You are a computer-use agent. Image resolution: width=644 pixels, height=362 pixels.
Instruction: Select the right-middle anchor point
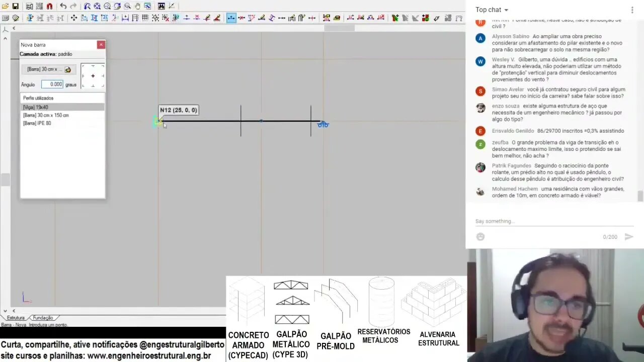click(103, 76)
